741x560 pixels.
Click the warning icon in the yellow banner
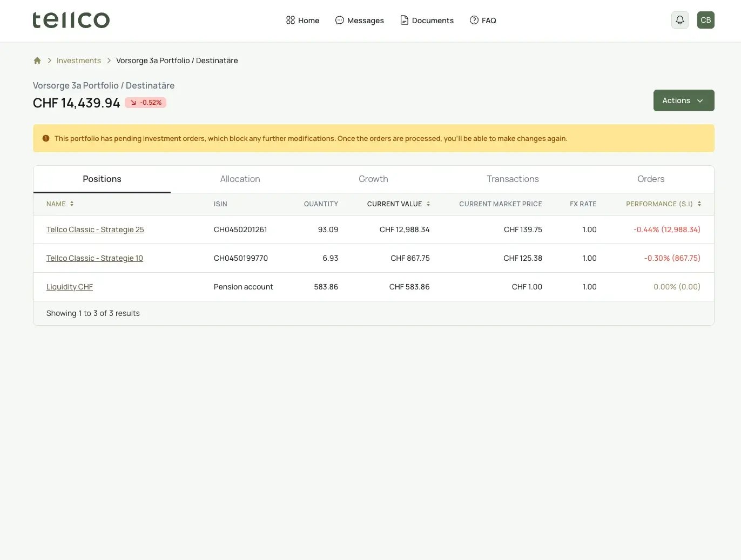click(46, 138)
